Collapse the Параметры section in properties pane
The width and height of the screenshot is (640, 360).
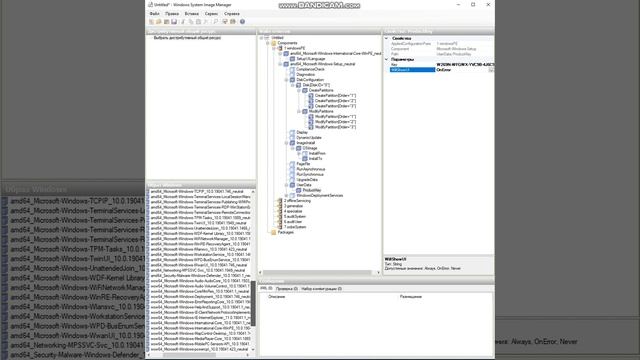pyautogui.click(x=387, y=59)
